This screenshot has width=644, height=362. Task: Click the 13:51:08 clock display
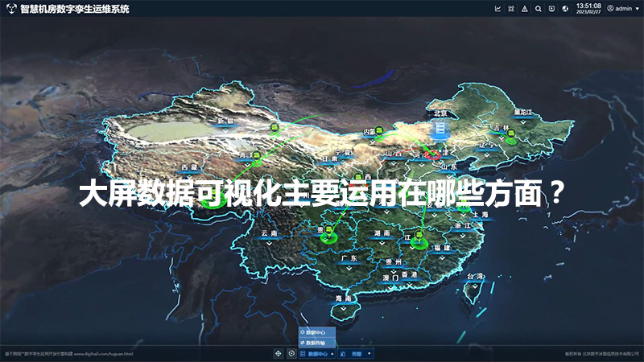[588, 6]
